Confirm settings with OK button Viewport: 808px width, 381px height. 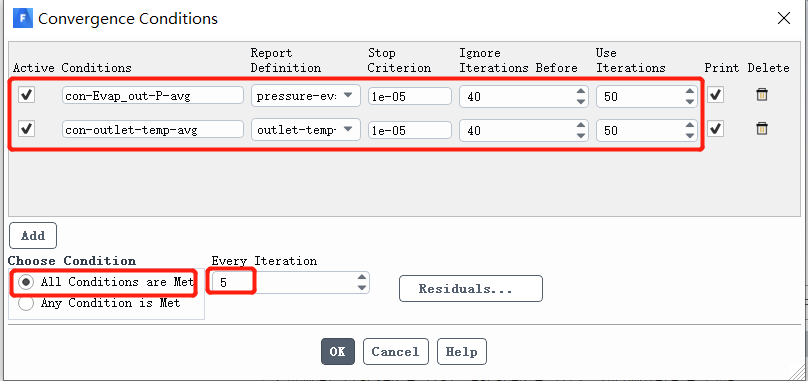pos(338,352)
